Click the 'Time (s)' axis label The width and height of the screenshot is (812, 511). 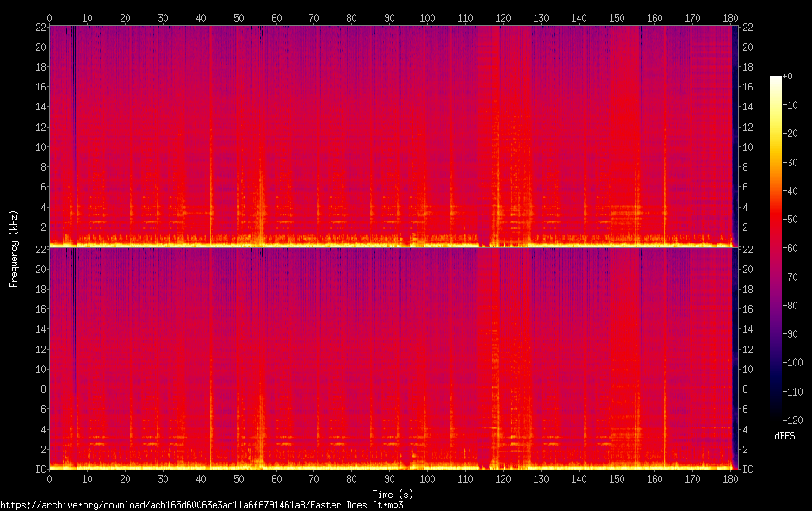pyautogui.click(x=391, y=494)
